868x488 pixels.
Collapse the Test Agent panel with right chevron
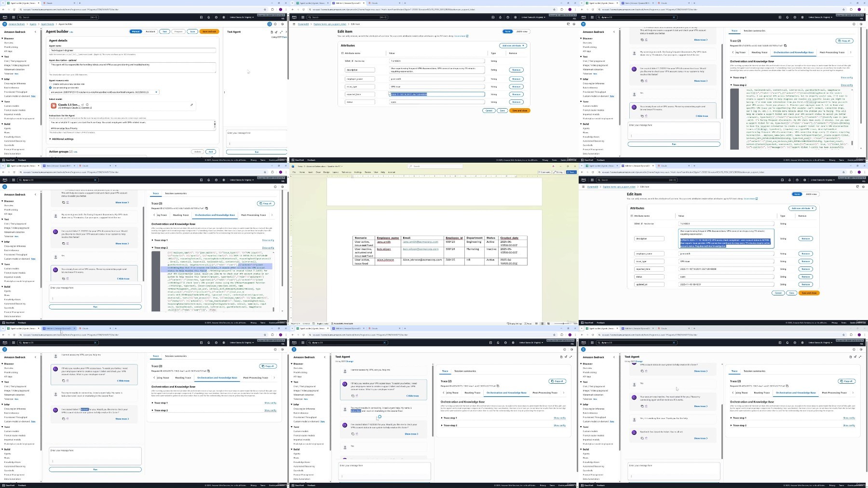(285, 32)
